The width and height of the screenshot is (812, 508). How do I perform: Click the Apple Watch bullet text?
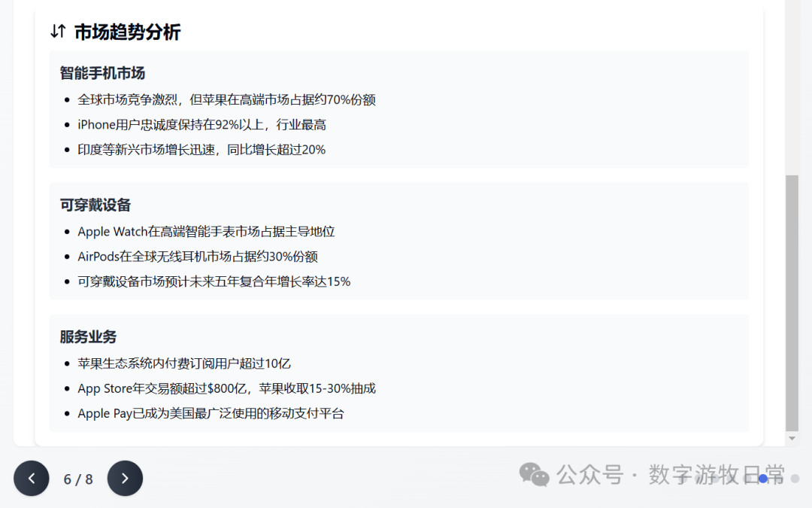[x=206, y=231]
